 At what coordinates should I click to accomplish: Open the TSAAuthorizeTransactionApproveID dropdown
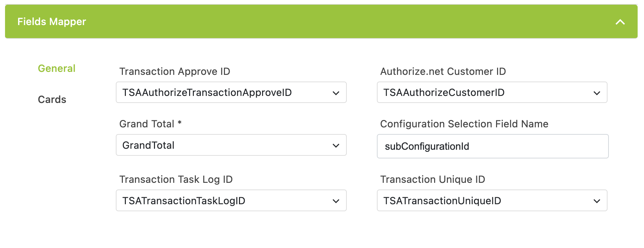click(x=231, y=93)
